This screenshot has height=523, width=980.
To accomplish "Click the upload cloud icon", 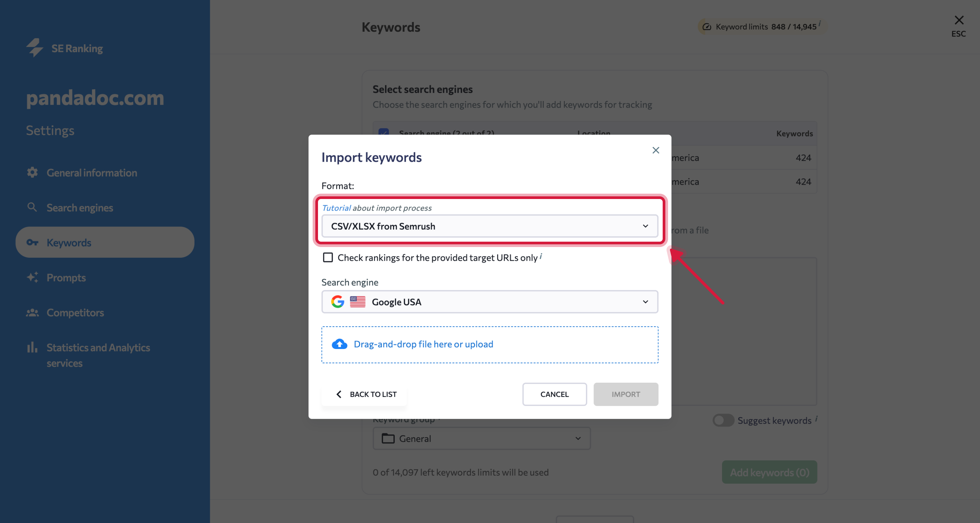I will pos(340,344).
